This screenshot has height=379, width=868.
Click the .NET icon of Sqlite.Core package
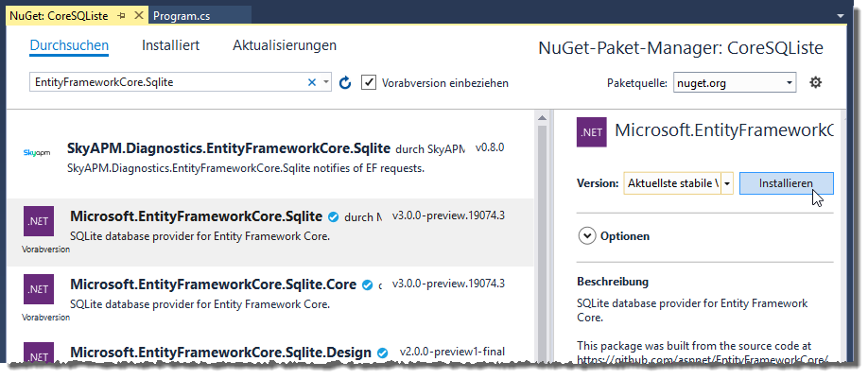pos(39,289)
